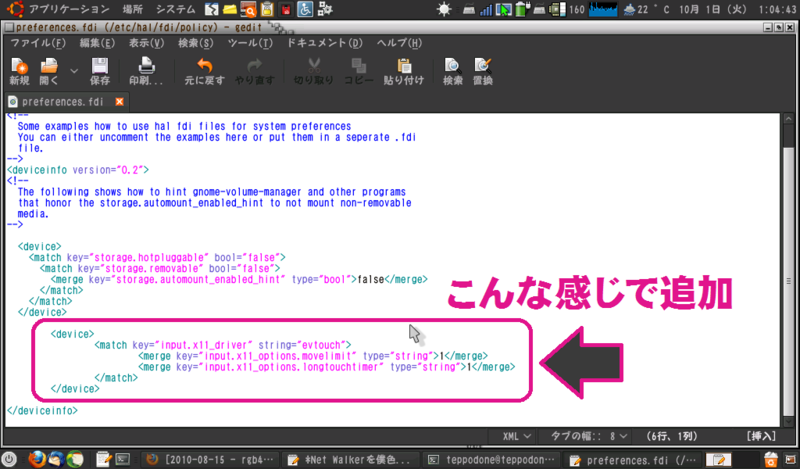Switch to teppodone@teppodon terminal window

pyautogui.click(x=492, y=460)
